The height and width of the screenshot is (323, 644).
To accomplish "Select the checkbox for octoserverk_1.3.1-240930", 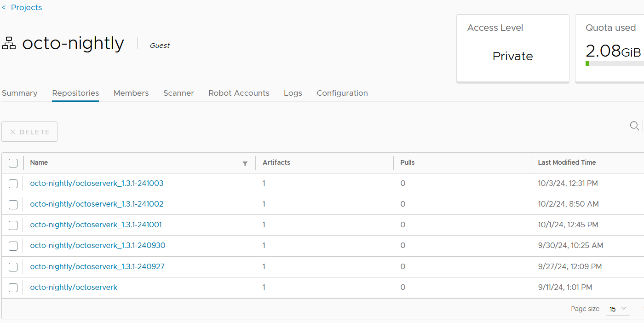I will point(13,246).
